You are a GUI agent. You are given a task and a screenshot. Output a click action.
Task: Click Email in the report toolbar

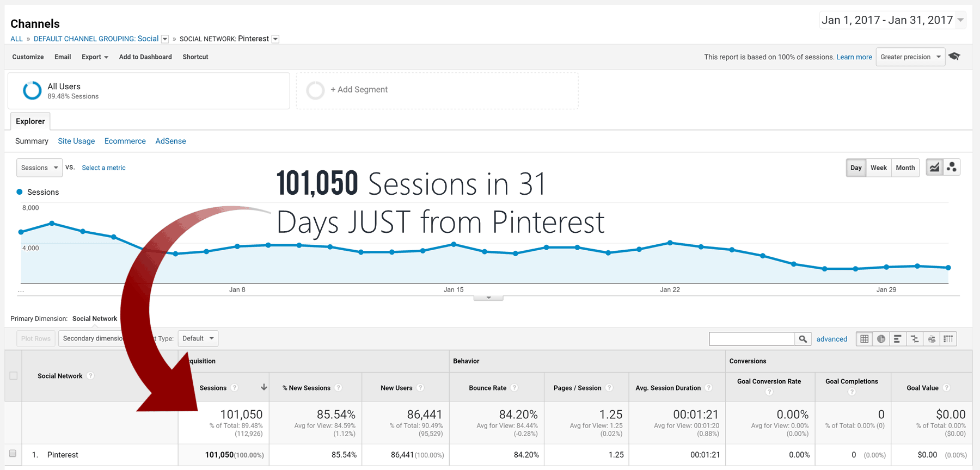[63, 57]
